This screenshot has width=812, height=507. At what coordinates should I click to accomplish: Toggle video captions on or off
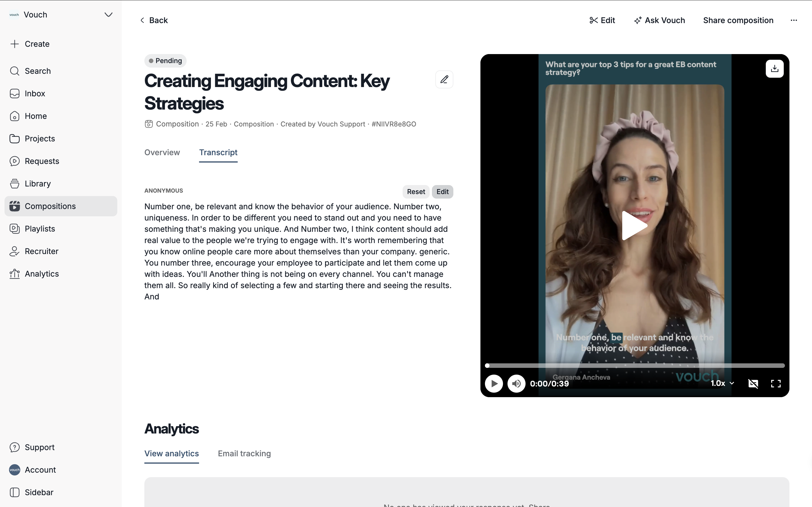click(x=753, y=383)
